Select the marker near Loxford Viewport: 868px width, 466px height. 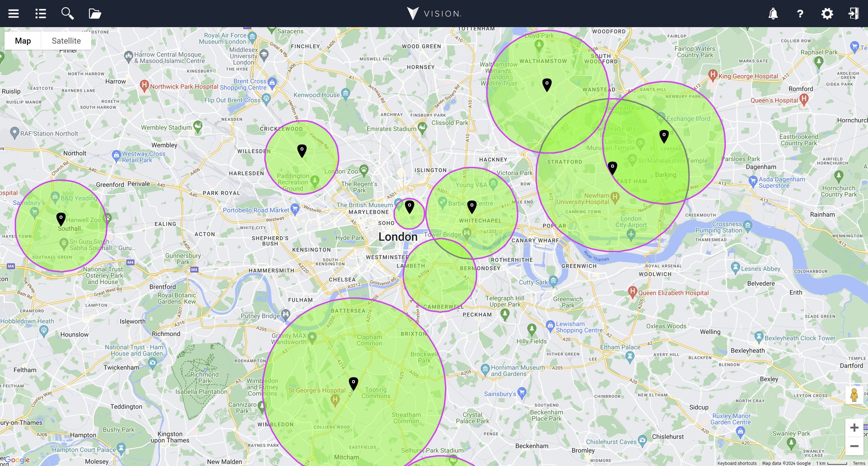(x=664, y=136)
